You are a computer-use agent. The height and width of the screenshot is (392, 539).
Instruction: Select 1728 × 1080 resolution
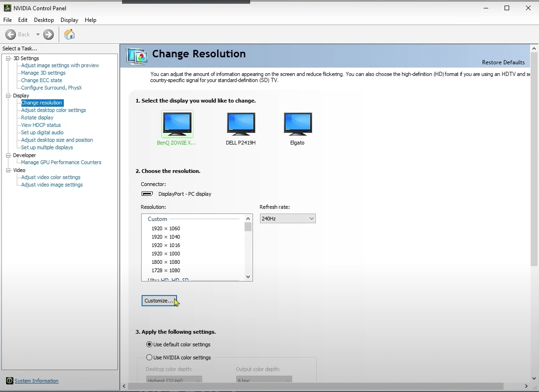[x=166, y=270]
